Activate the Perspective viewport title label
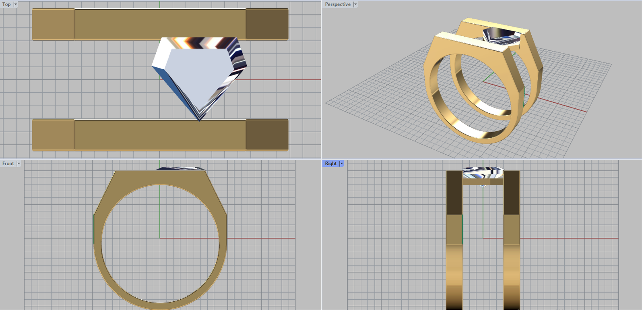 pyautogui.click(x=338, y=4)
